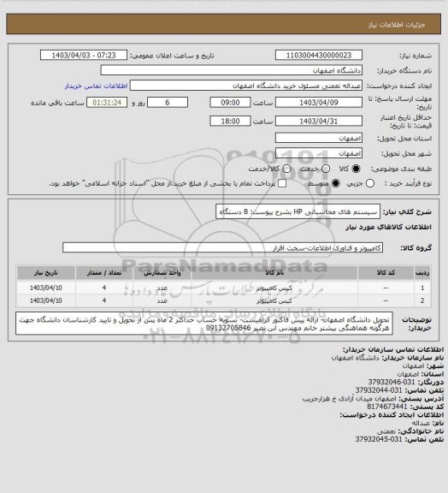This screenshot has width=448, height=493.
Task: Click the response deadline date 1403/04/09 field
Action: pyautogui.click(x=319, y=103)
